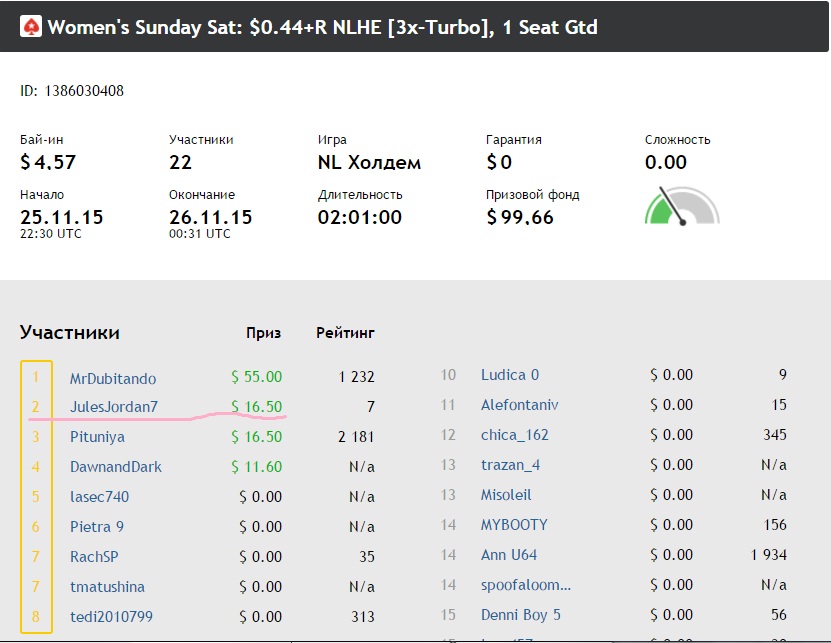Select RachSP in the participants list
Viewport: 831px width, 643px height.
[94, 557]
